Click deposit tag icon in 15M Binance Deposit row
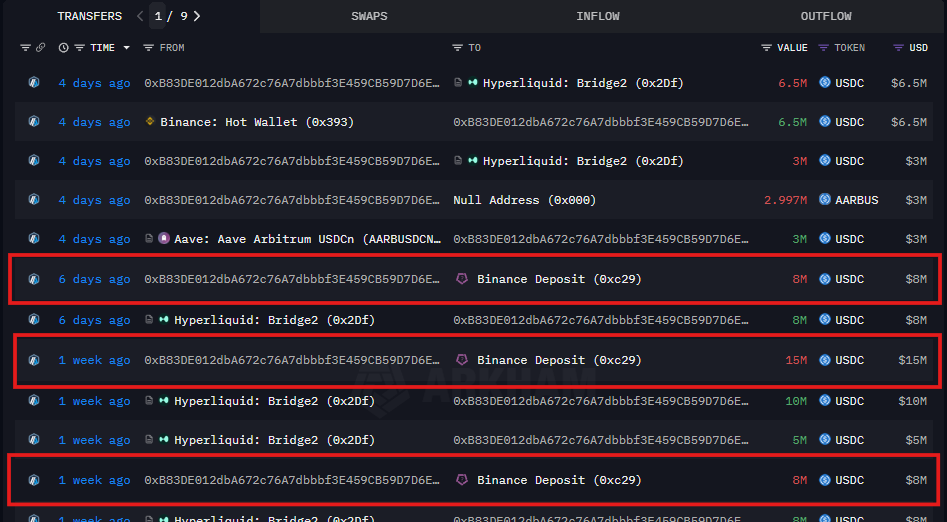The image size is (947, 522). 462,359
